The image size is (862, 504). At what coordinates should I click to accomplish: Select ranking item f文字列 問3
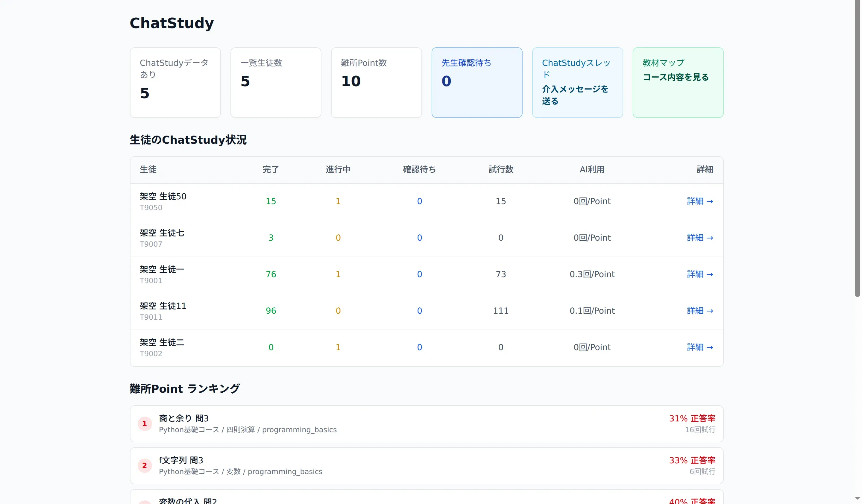click(426, 465)
